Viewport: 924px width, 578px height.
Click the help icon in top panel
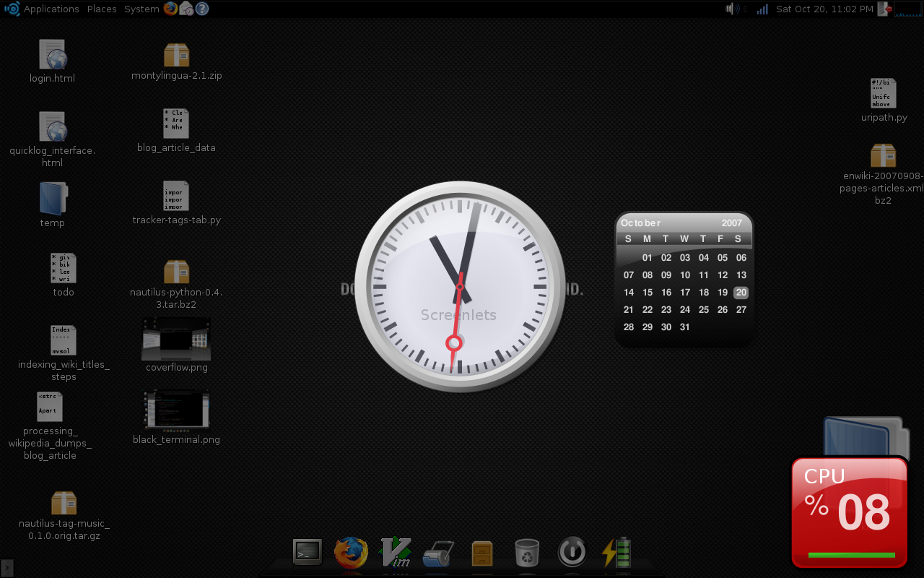click(x=202, y=9)
